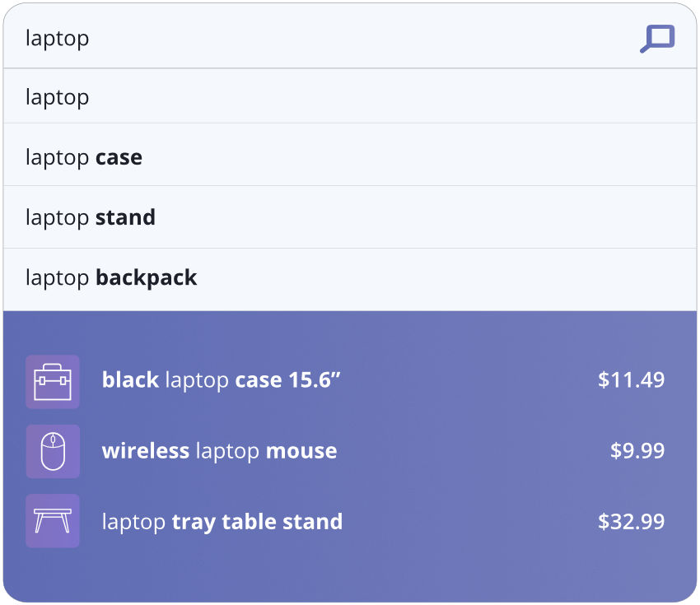Open the black laptop case 15.6" product
This screenshot has height=605, width=700.
pyautogui.click(x=221, y=380)
